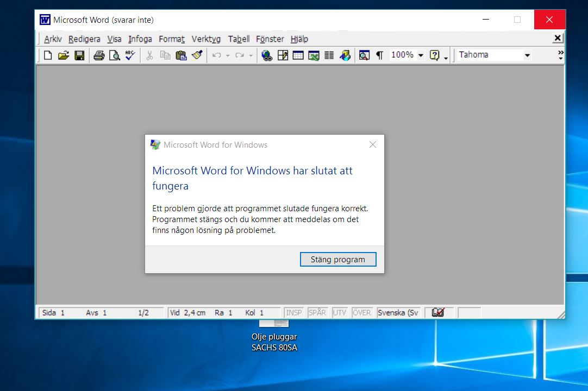Copy selection with the copy icon

coord(165,55)
